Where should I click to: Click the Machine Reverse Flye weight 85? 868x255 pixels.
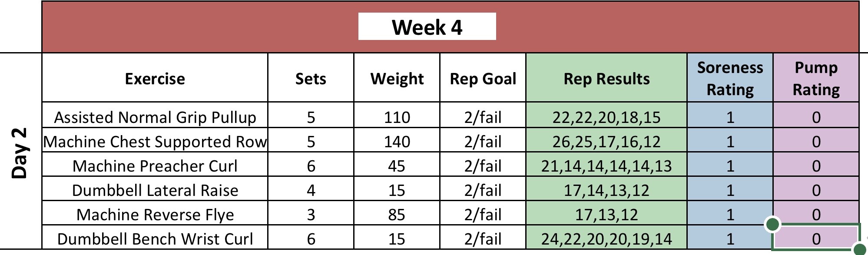(x=397, y=215)
